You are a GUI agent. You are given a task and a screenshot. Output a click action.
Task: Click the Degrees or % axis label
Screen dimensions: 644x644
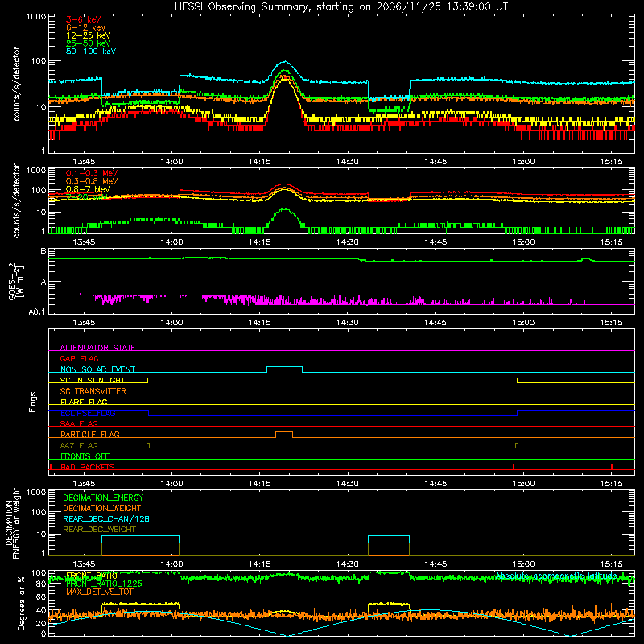click(x=21, y=603)
